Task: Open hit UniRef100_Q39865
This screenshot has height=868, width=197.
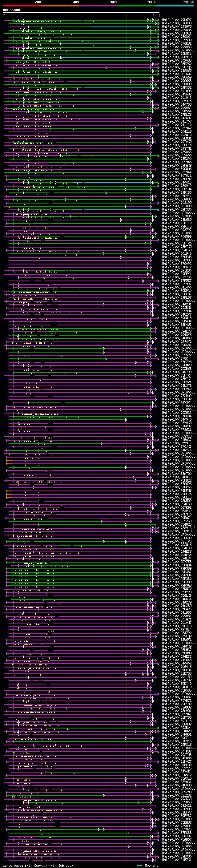Action: point(177,71)
